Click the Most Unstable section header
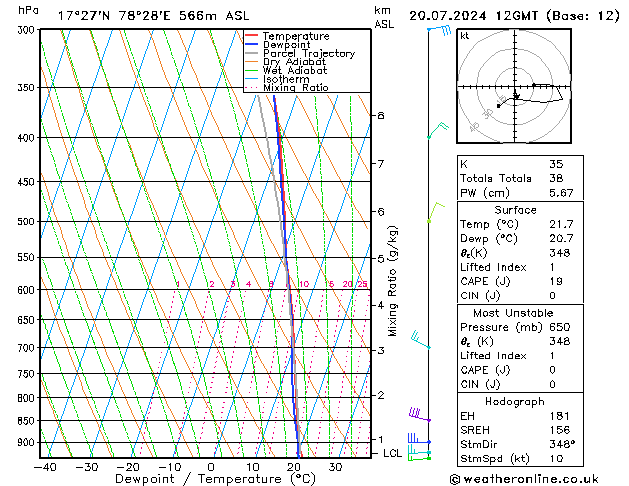This screenshot has height=486, width=629. pos(517,312)
